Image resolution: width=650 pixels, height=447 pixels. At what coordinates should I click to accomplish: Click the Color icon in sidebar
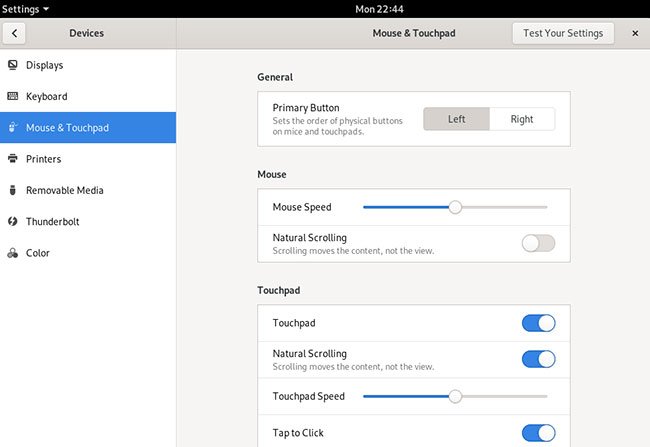click(13, 253)
